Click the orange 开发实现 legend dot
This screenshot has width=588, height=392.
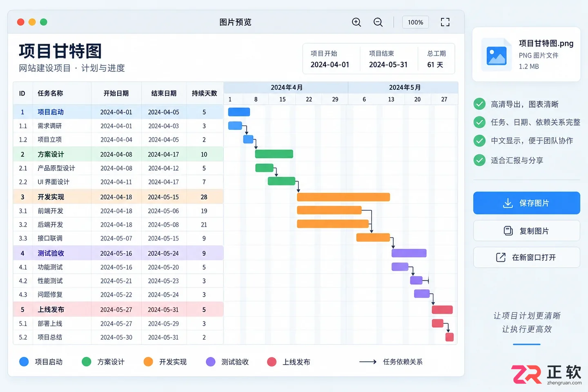point(148,362)
